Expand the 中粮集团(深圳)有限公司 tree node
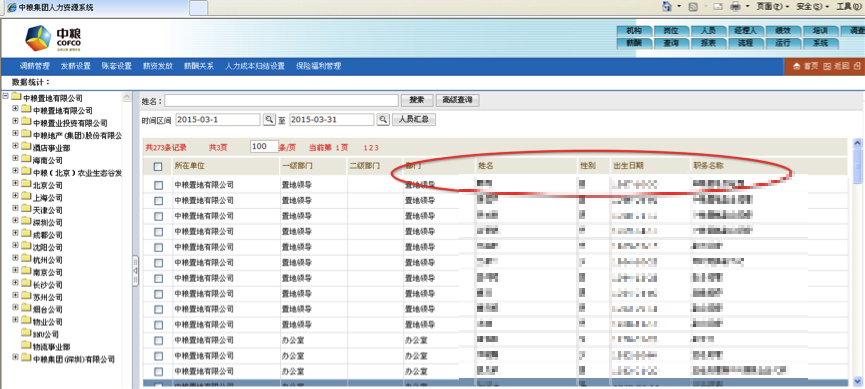Viewport: 865px width, 389px height. pos(15,358)
